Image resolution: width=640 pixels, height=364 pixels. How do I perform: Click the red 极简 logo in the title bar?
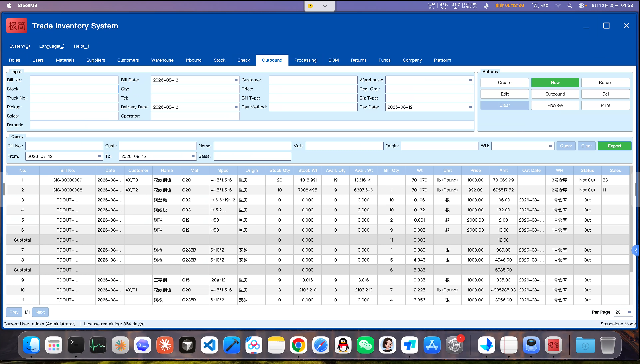[x=17, y=26]
